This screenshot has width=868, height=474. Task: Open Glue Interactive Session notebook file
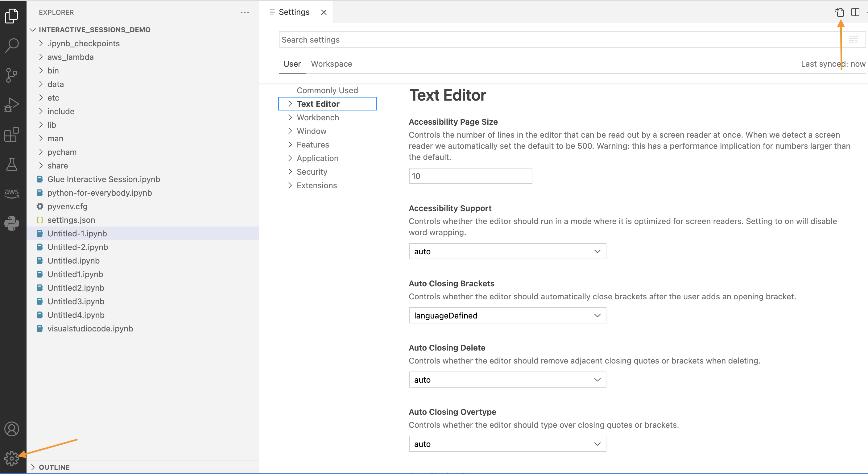(x=103, y=179)
